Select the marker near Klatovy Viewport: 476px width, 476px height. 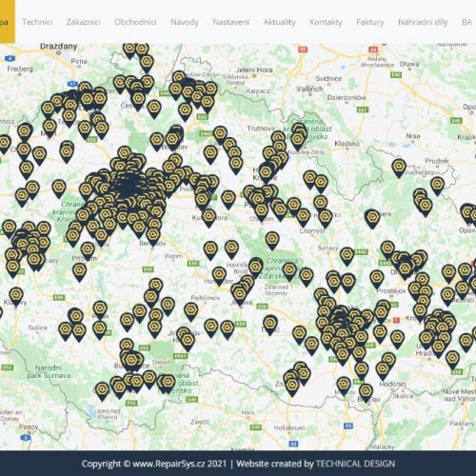pyautogui.click(x=16, y=296)
